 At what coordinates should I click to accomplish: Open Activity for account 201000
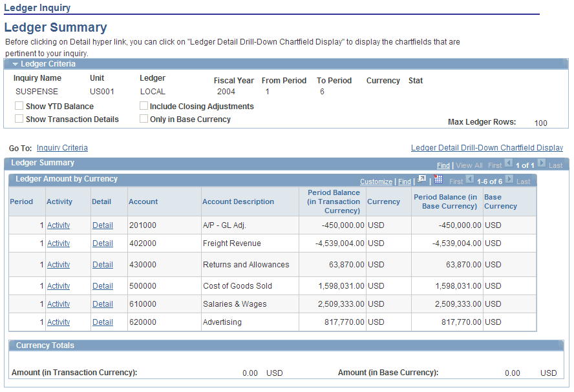click(58, 225)
